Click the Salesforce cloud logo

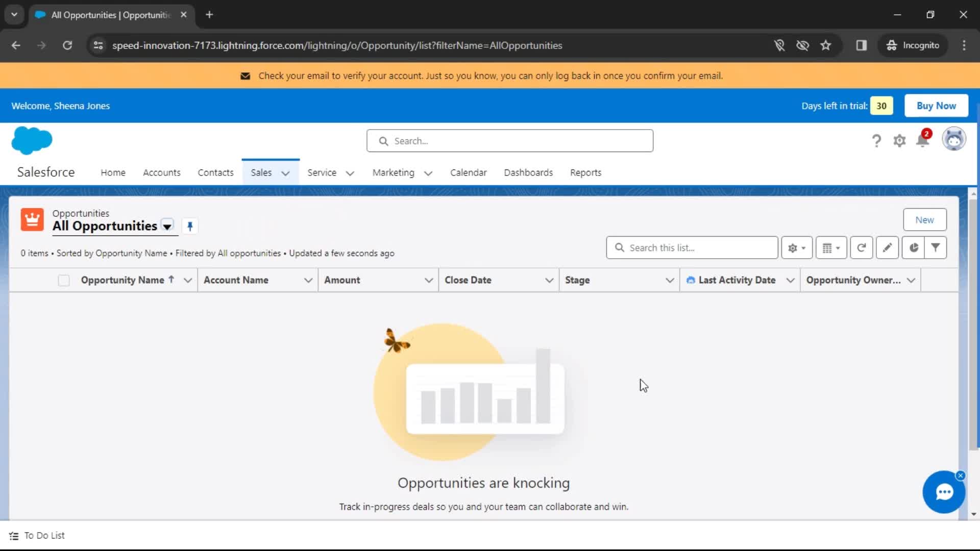click(32, 140)
